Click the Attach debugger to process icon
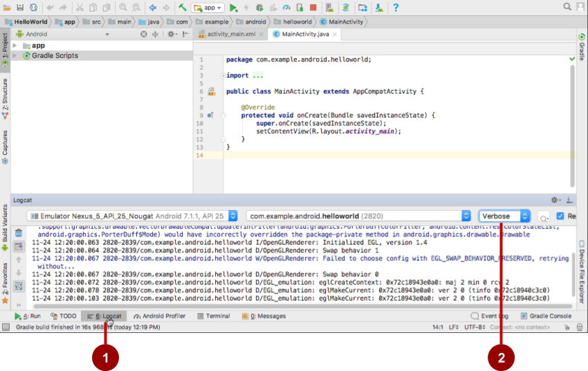Image resolution: width=588 pixels, height=371 pixels. pos(300,8)
